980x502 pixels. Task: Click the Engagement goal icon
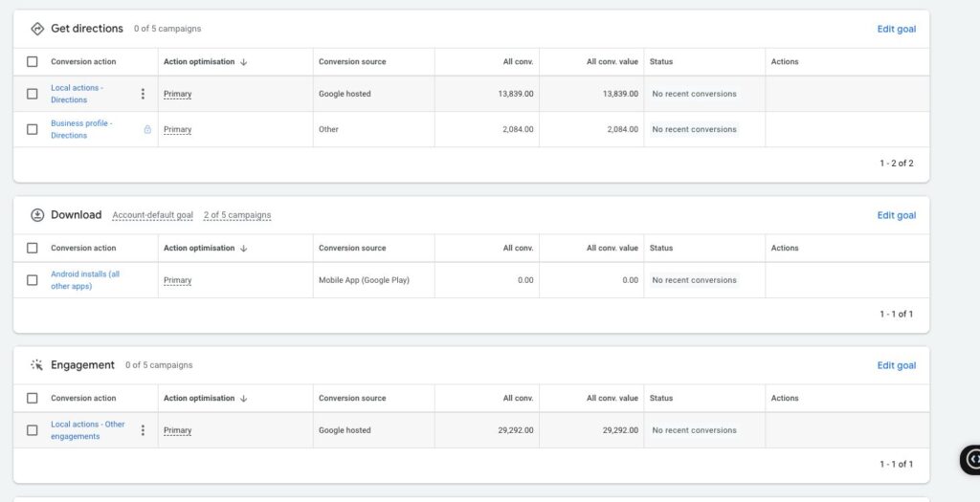tap(37, 365)
